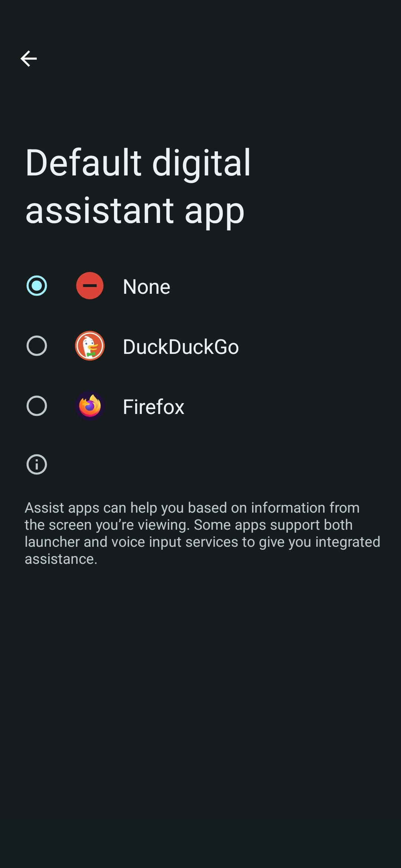Go back using the arrow icon

29,59
